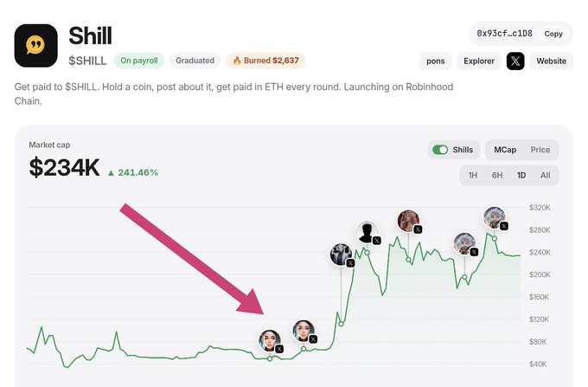The width and height of the screenshot is (588, 387).
Task: Switch chart to MCap view
Action: point(505,150)
